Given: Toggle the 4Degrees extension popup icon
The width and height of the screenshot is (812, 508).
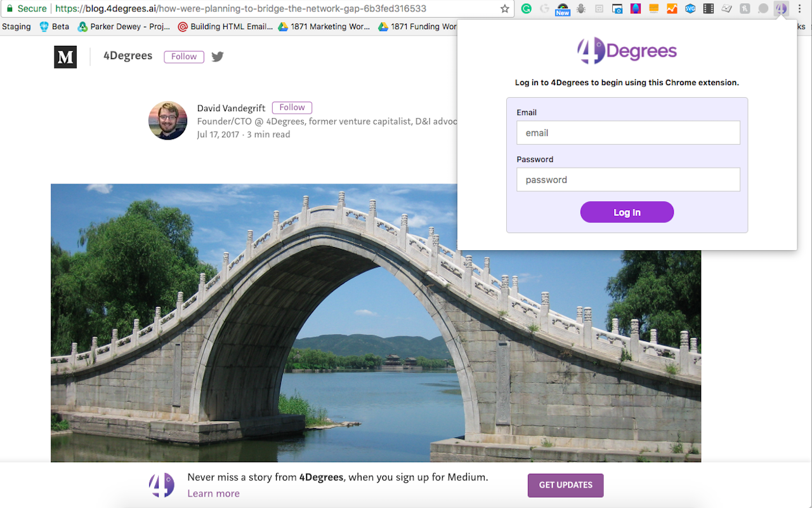Looking at the screenshot, I should coord(782,9).
